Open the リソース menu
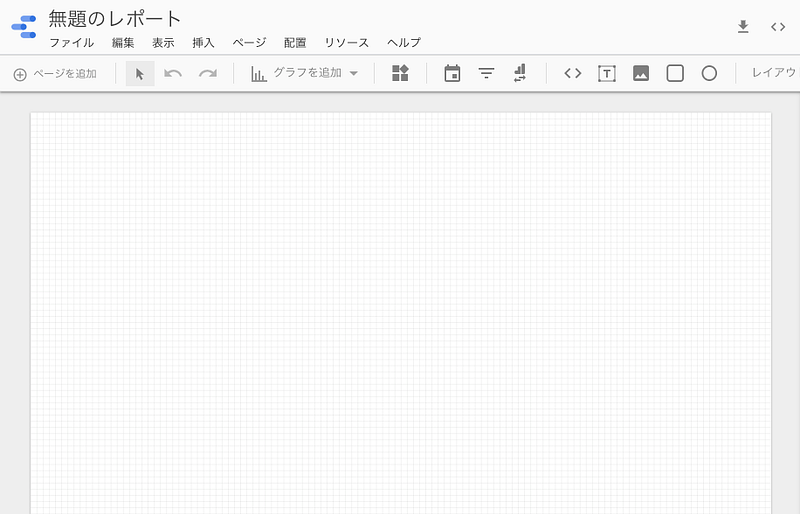The image size is (800, 514). click(346, 42)
